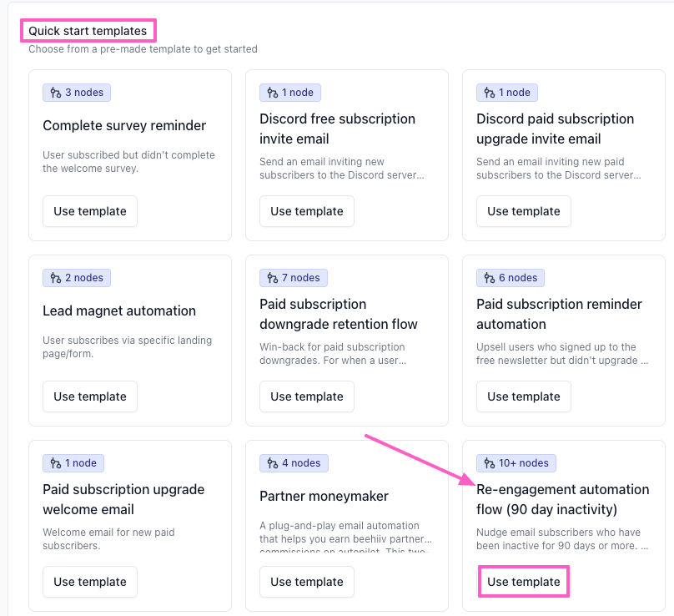Screen dimensions: 674x616
Task: Use the Discord paid subscription upgrade invite template
Action: point(524,211)
